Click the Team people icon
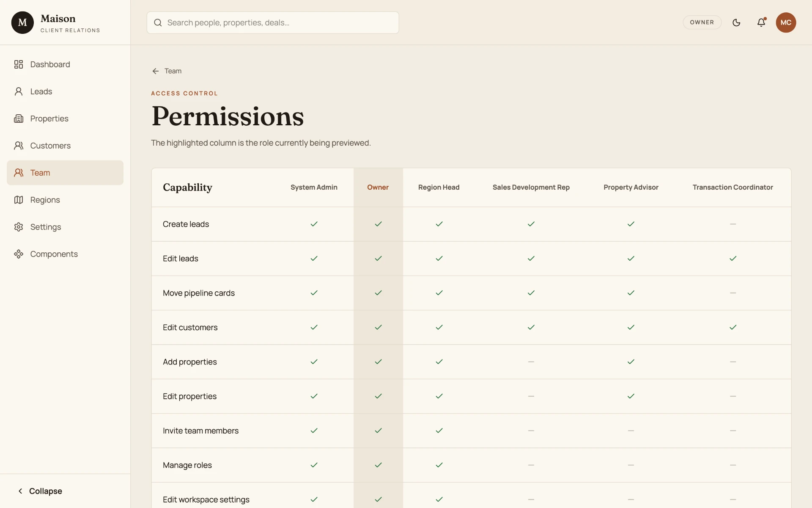The height and width of the screenshot is (508, 812). coord(19,173)
